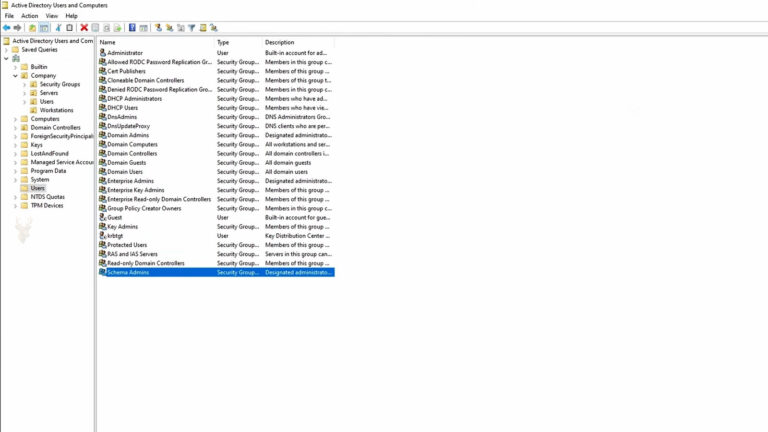Select the Keys container in tree
Screen dimensions: 768x432
pyautogui.click(x=36, y=145)
